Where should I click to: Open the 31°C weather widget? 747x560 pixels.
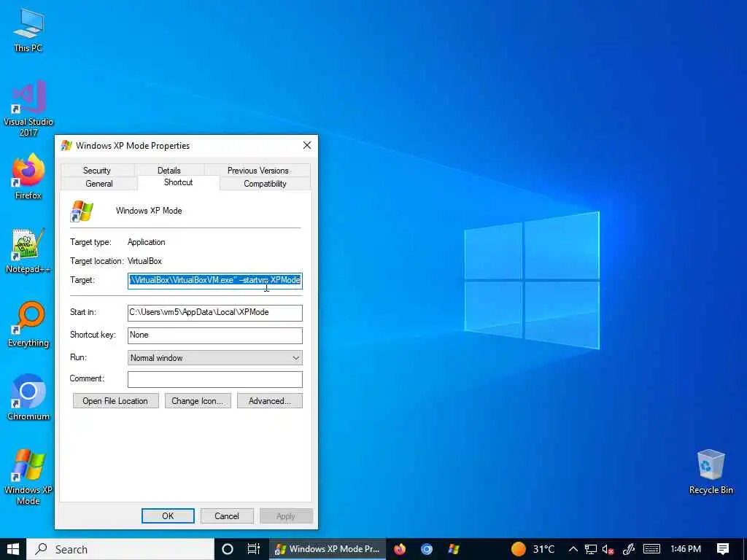533,549
